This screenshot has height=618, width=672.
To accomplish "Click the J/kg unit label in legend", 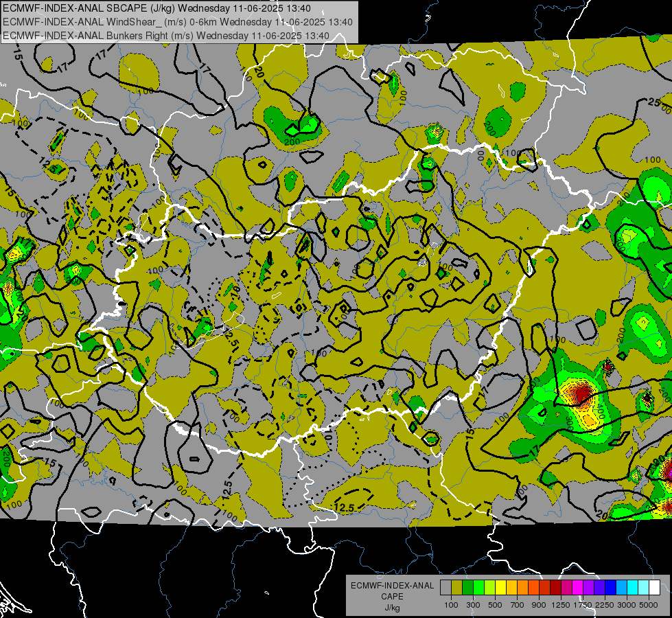I will [x=393, y=608].
